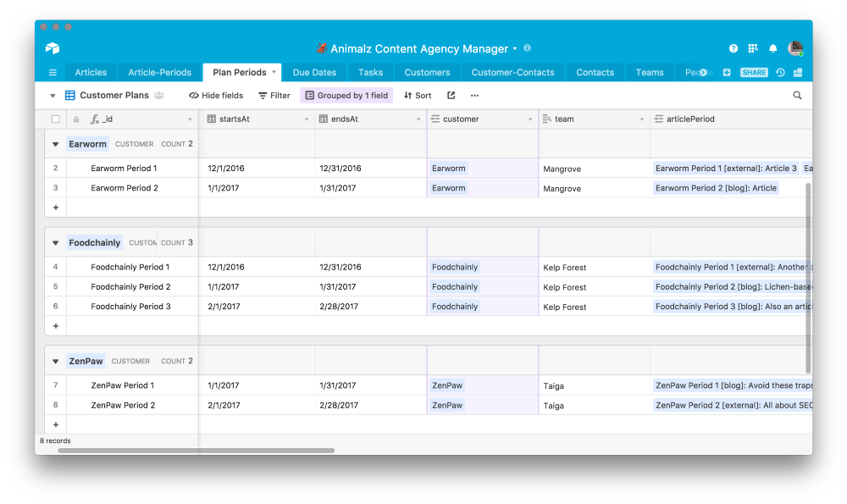Click the horizontal scrollbar at bottom
The width and height of the screenshot is (847, 504).
(197, 451)
